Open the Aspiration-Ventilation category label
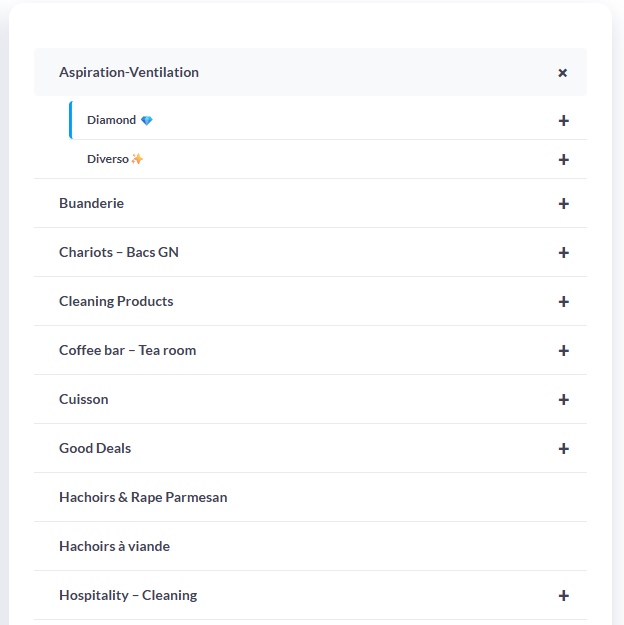624x625 pixels. 129,72
